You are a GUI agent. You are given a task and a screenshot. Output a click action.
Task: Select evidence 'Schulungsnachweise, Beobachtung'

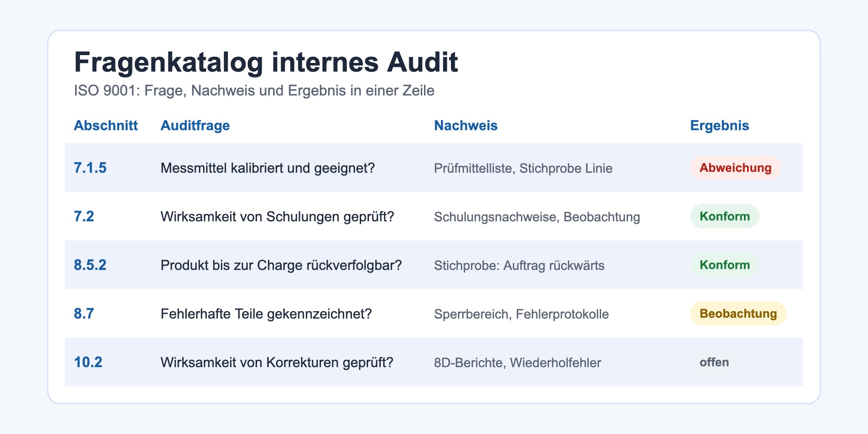click(x=537, y=217)
